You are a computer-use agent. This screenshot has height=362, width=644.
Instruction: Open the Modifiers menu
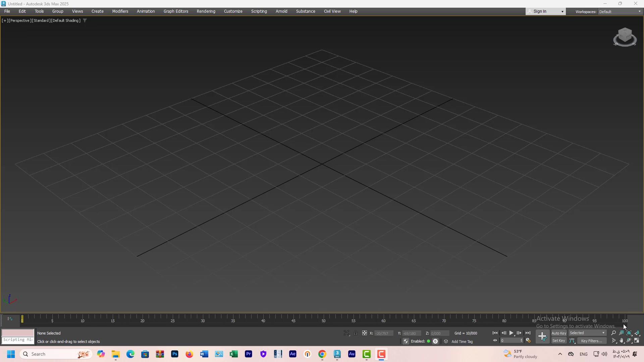coord(120,11)
